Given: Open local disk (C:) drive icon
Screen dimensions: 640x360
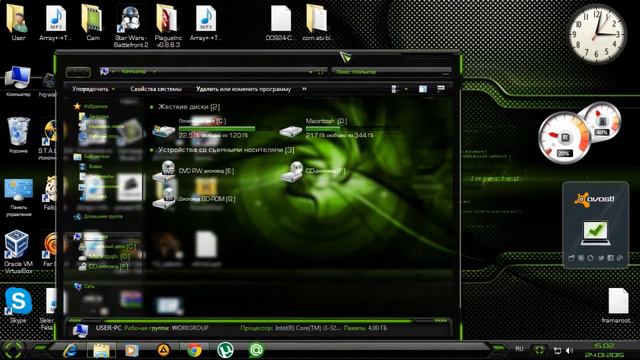Looking at the screenshot, I should pyautogui.click(x=164, y=130).
